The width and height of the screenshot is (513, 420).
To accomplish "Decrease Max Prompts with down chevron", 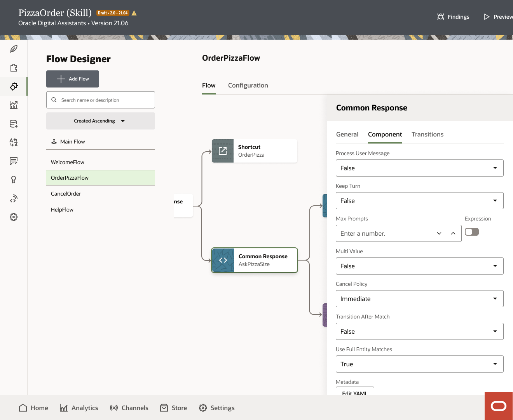I will click(439, 233).
